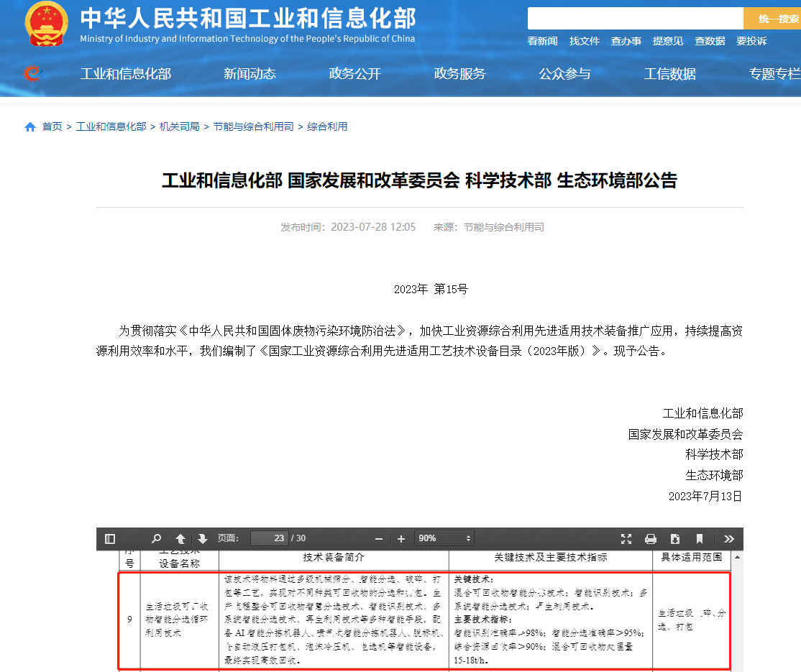801x672 pixels.
Task: Switch PDF to presentation fullscreen mode
Action: point(626,539)
